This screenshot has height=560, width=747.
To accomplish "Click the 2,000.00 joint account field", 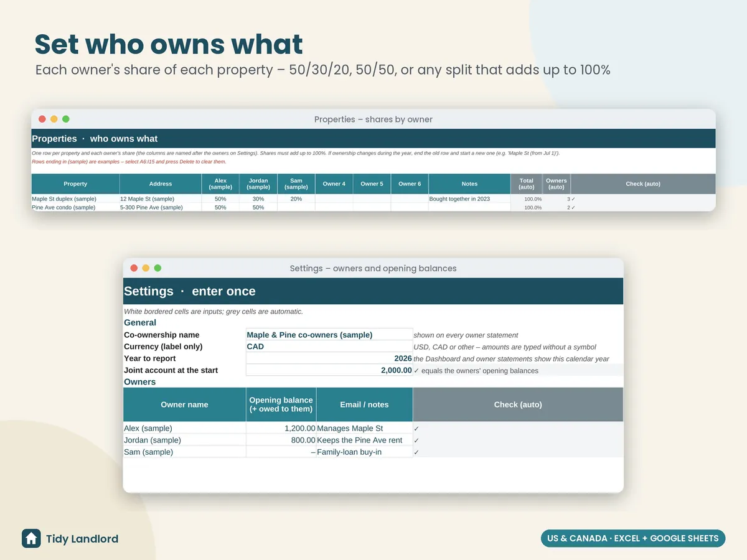I will coord(329,370).
